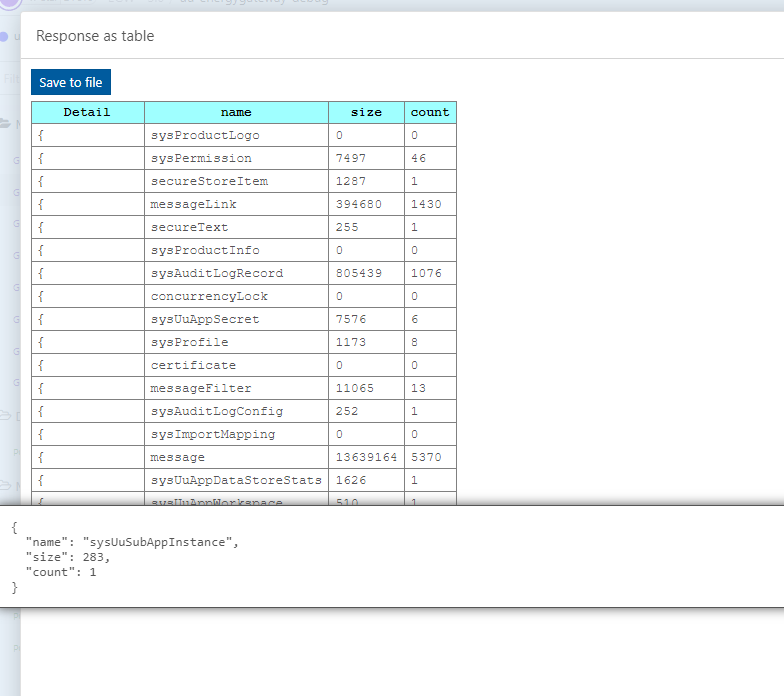
Task: Click the sysUuSubAppInstance name line in tooltip
Action: (x=132, y=542)
